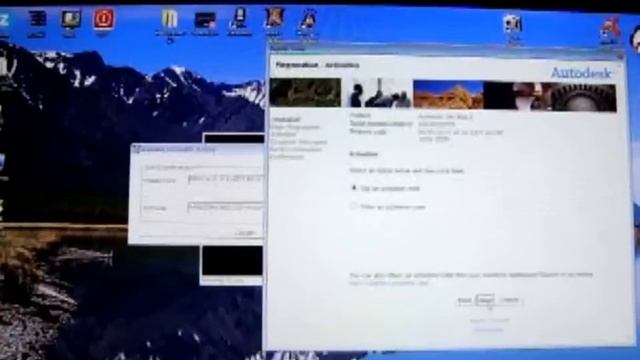640x360 pixels.
Task: Open the yellow double-bar desktop icon
Action: [169, 19]
